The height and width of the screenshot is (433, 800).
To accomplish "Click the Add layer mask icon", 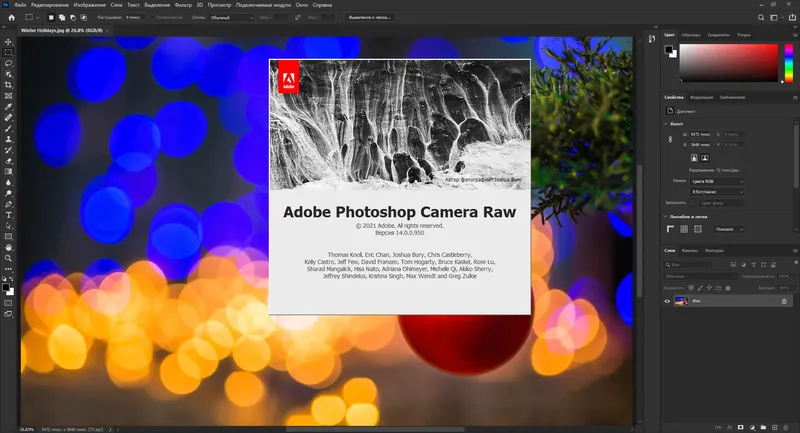I will click(740, 427).
